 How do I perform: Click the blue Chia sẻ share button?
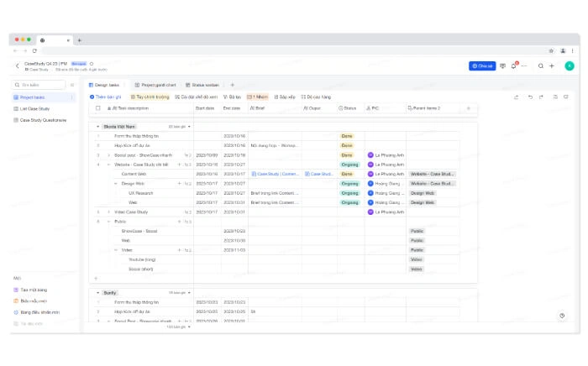click(x=482, y=65)
